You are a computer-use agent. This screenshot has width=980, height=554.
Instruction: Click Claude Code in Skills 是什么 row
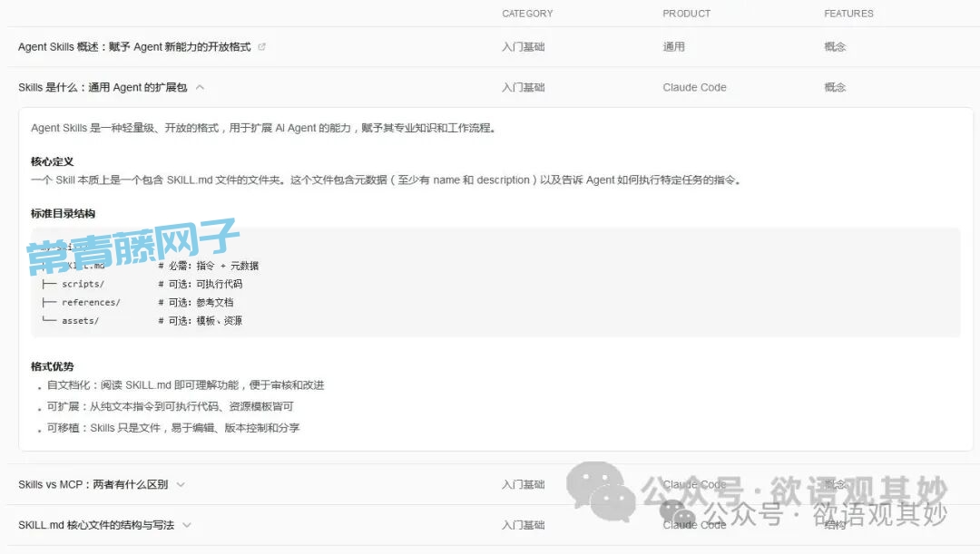pos(694,88)
